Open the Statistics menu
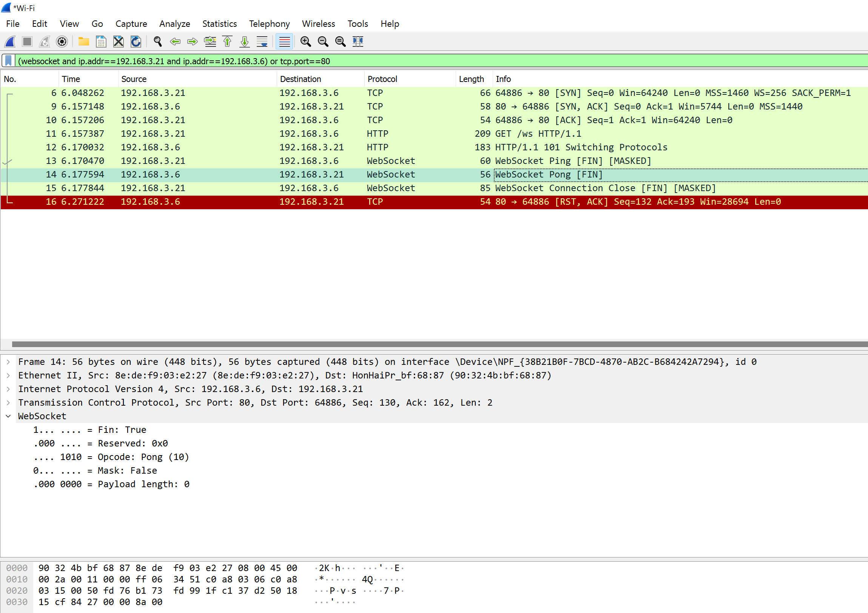868x613 pixels. (x=219, y=23)
